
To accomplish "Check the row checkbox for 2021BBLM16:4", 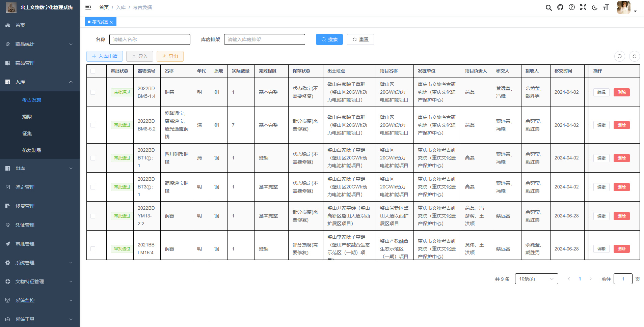I will [93, 249].
